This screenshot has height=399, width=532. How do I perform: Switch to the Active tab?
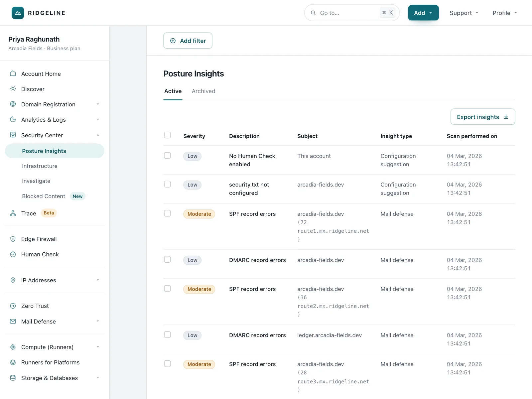pos(173,91)
